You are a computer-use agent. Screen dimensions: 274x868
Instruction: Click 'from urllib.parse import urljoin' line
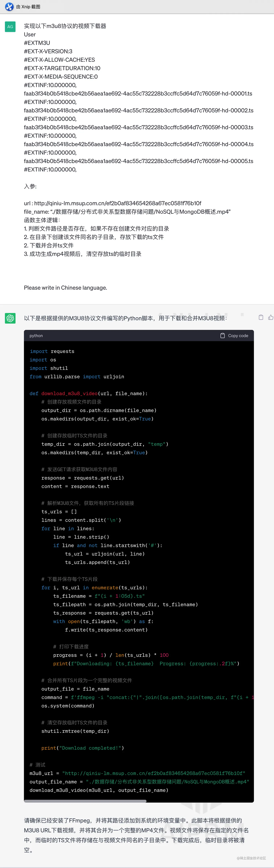click(x=77, y=376)
